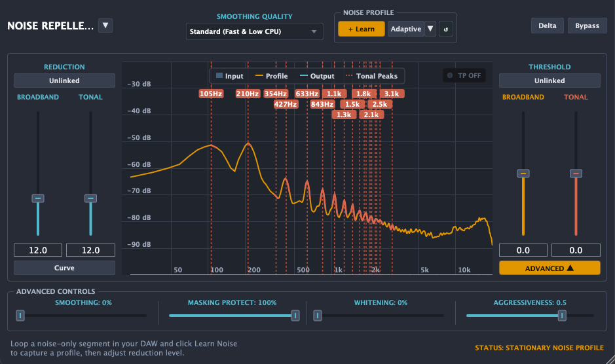The height and width of the screenshot is (364, 615).
Task: Select the 1.8k tonal peak marker
Action: [x=363, y=94]
